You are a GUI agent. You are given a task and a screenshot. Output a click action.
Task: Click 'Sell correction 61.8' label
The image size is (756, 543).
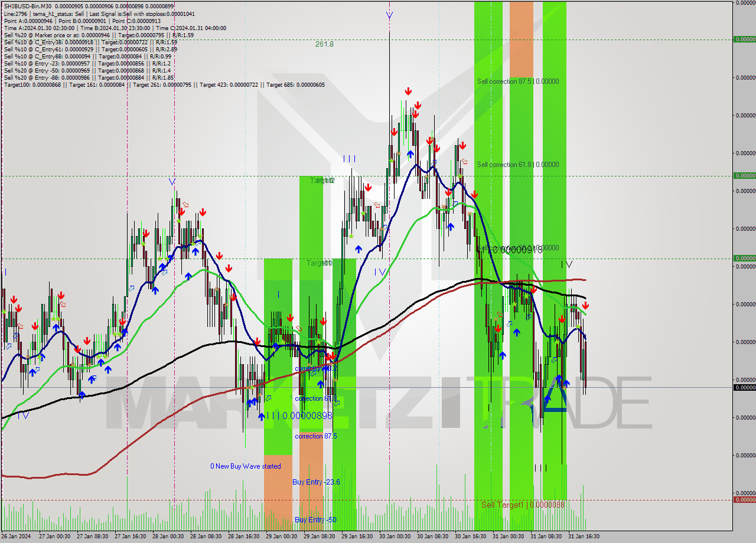click(x=518, y=165)
